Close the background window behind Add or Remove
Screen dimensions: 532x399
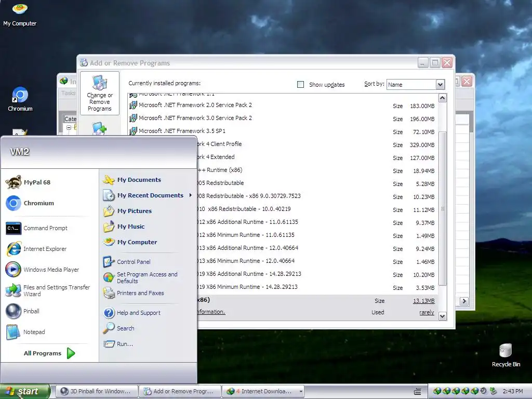tap(467, 82)
